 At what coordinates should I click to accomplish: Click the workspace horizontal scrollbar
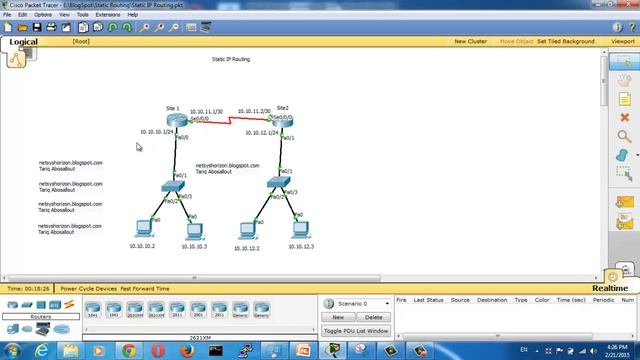pyautogui.click(x=194, y=278)
